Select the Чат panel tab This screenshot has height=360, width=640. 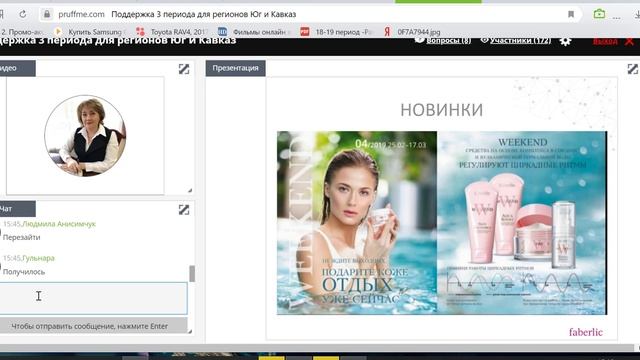pyautogui.click(x=18, y=209)
